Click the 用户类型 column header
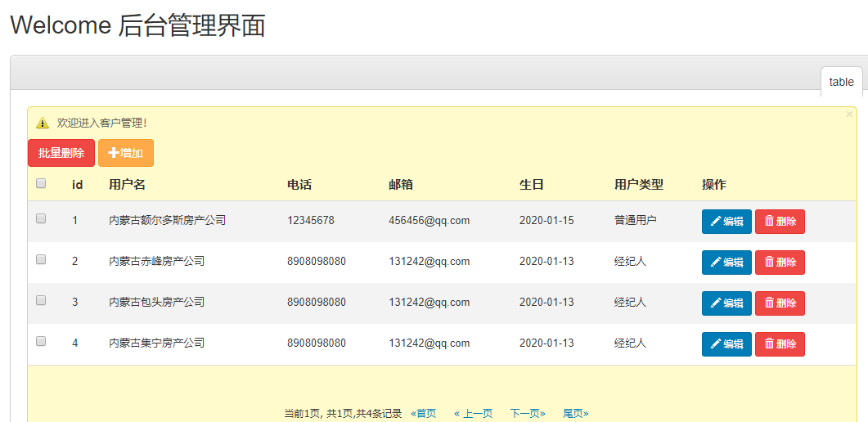 pyautogui.click(x=639, y=185)
